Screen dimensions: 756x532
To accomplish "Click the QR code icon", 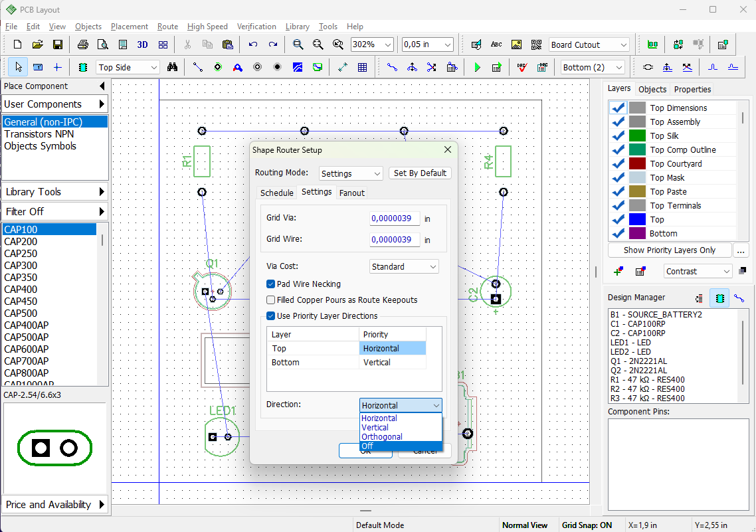I will pyautogui.click(x=536, y=44).
